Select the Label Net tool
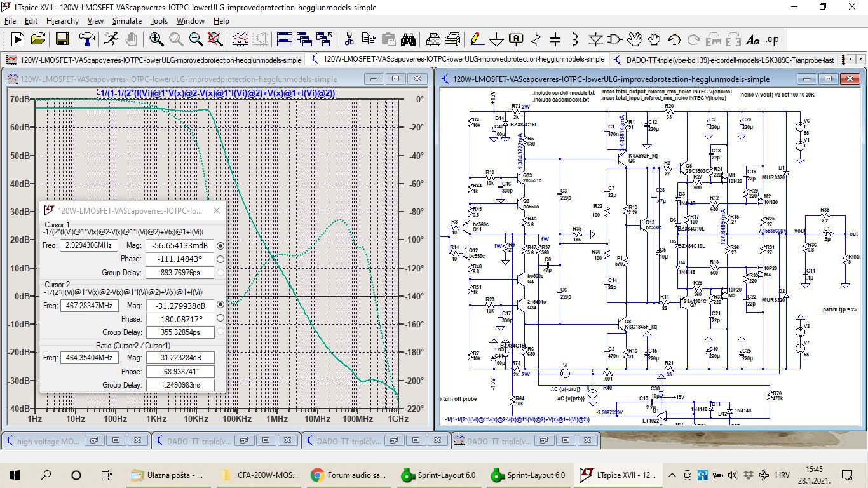The width and height of the screenshot is (868, 488). [x=516, y=39]
